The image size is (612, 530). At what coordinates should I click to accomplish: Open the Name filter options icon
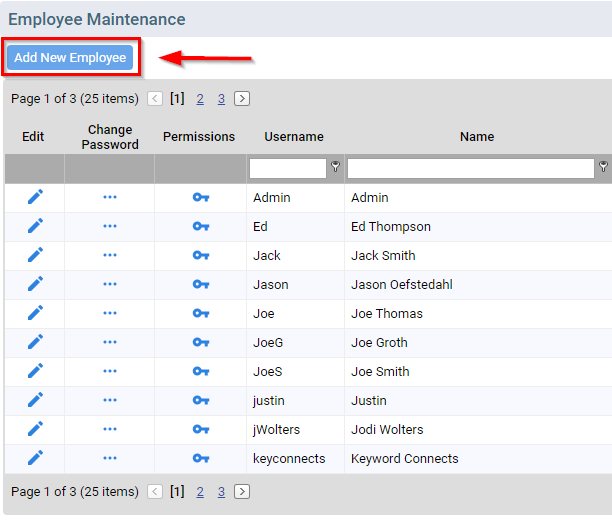pyautogui.click(x=603, y=167)
